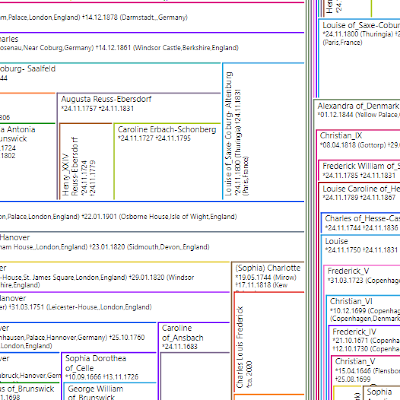Click Caroline of Ansbach box
Viewport: 400px width, 400px height.
[194, 337]
